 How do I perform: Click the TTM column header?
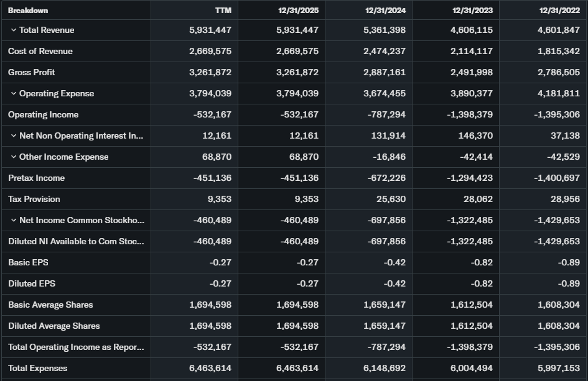pyautogui.click(x=223, y=11)
